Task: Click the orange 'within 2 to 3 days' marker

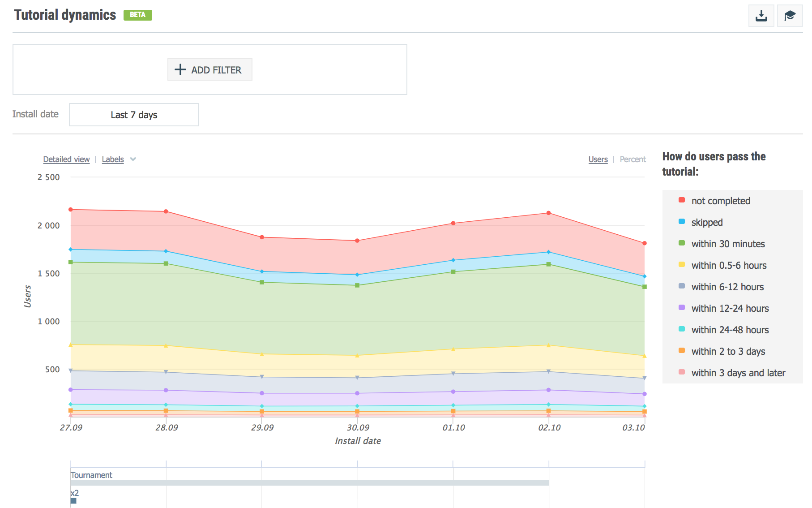Action: coord(682,351)
